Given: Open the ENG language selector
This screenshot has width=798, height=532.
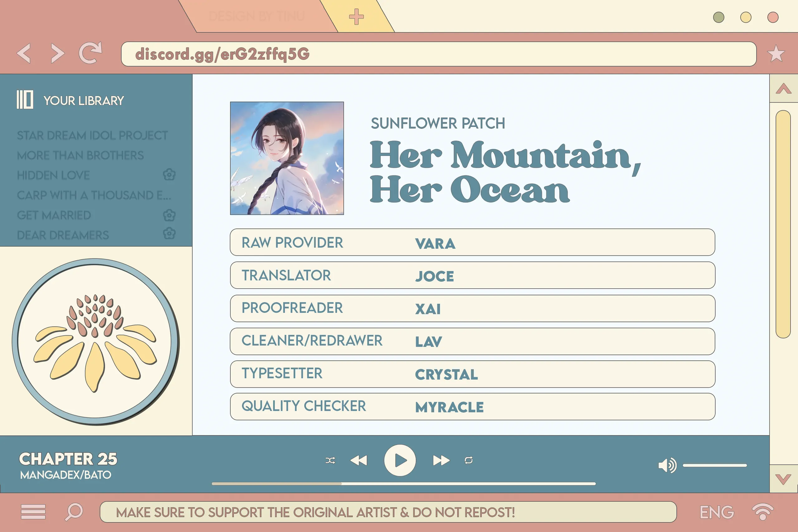Looking at the screenshot, I should 717,512.
